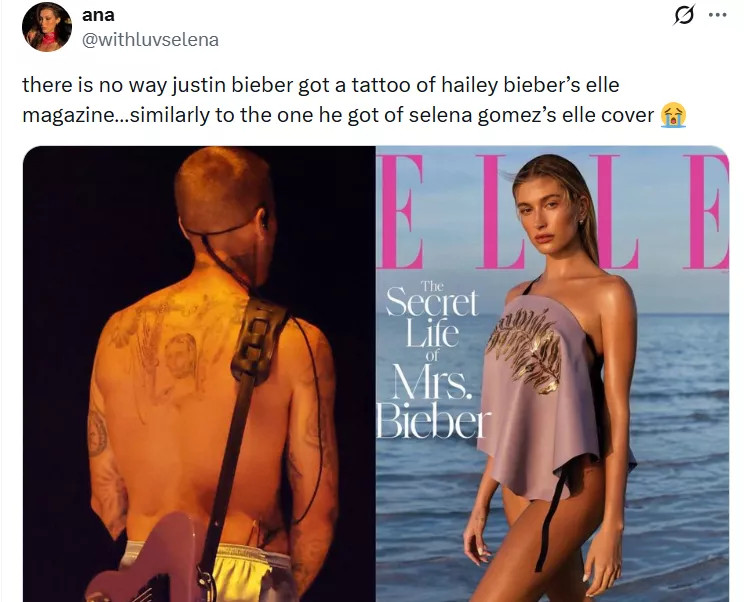Image resolution: width=744 pixels, height=602 pixels.
Task: Open the tweet by clicking its text
Action: (354, 100)
